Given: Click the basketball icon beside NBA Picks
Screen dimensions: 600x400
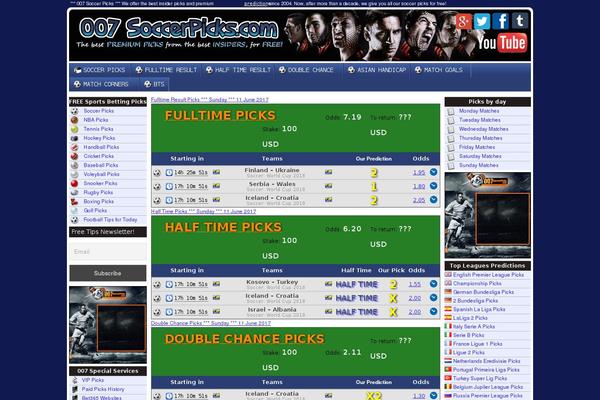Looking at the screenshot, I should (x=75, y=120).
